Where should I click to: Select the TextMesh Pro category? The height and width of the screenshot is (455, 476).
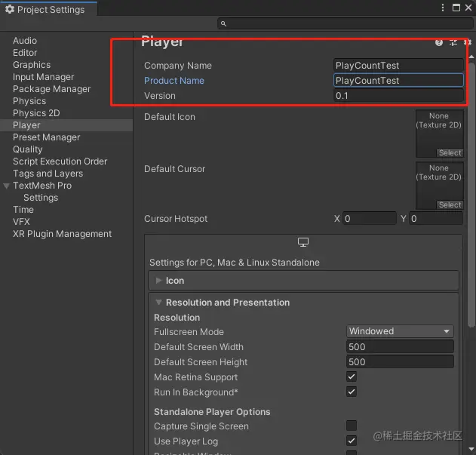point(42,186)
